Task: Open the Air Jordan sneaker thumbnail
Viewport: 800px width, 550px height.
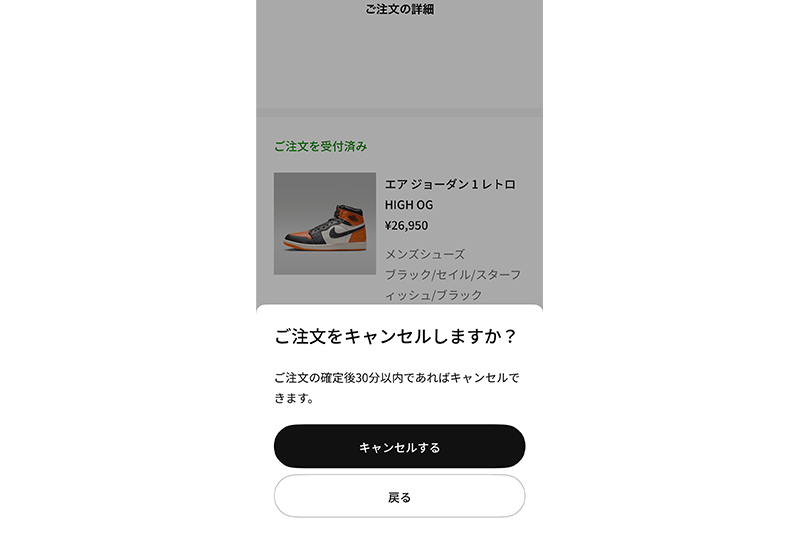Action: [x=324, y=223]
